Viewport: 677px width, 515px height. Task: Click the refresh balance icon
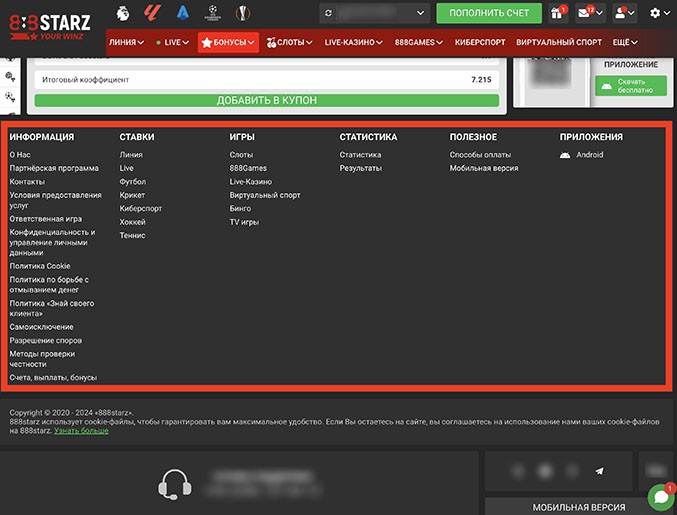(x=327, y=13)
